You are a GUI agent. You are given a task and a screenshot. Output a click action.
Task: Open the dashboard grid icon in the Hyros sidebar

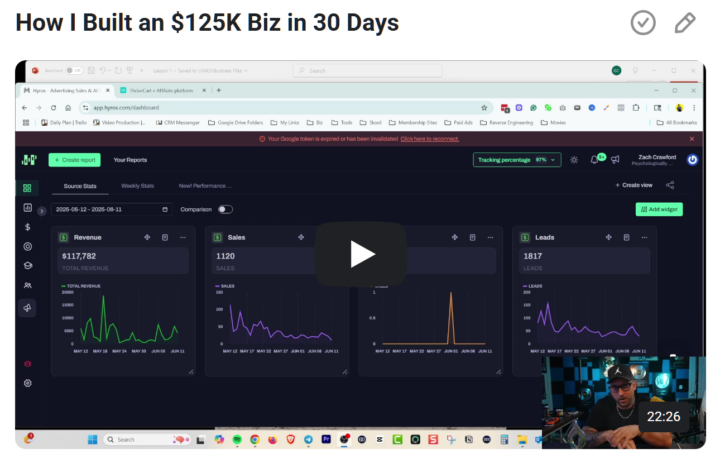point(27,188)
